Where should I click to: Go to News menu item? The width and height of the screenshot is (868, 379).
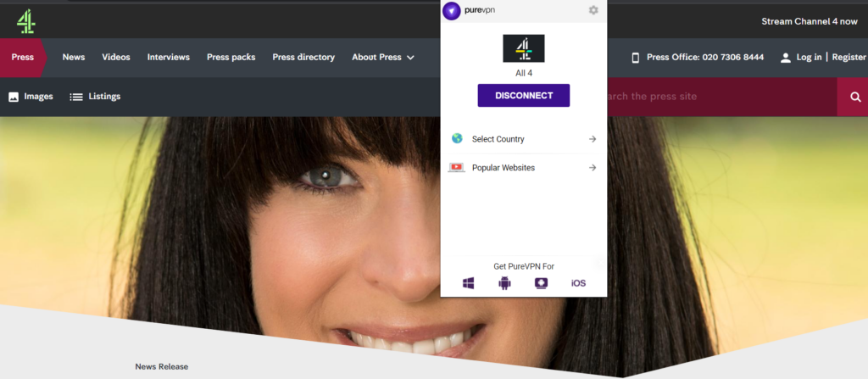click(x=74, y=57)
